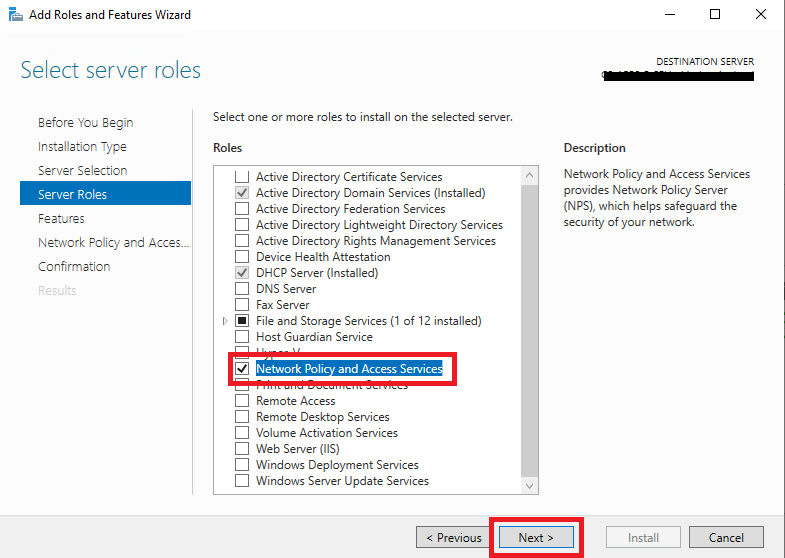This screenshot has height=558, width=785.
Task: Toggle the File and Storage Services checkbox
Action: pyautogui.click(x=242, y=321)
